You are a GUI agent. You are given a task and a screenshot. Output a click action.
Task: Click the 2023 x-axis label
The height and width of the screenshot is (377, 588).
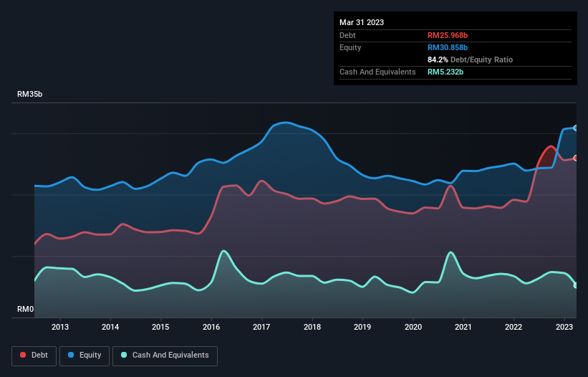tap(564, 327)
